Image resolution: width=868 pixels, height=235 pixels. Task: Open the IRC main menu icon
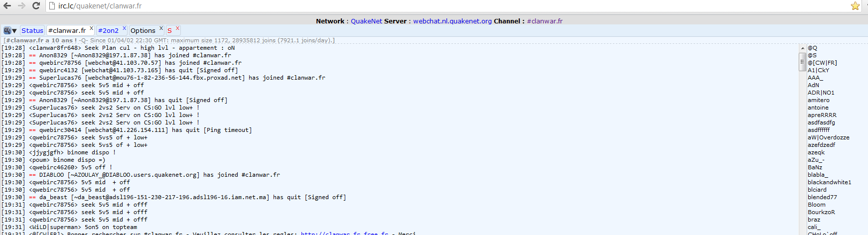click(10, 30)
